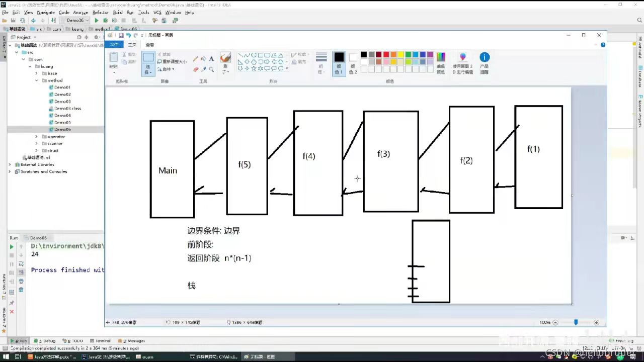This screenshot has width=644, height=362.
Task: Select the pencil tool in Paint
Action: coord(196,59)
